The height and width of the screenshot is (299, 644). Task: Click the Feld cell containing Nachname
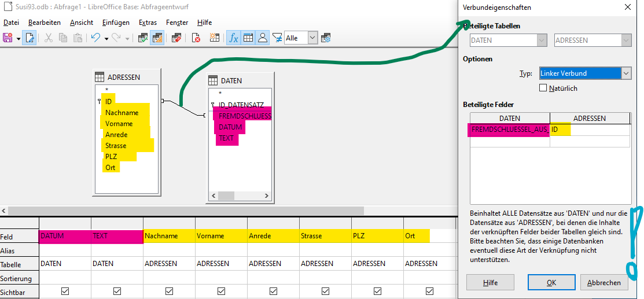(x=169, y=236)
